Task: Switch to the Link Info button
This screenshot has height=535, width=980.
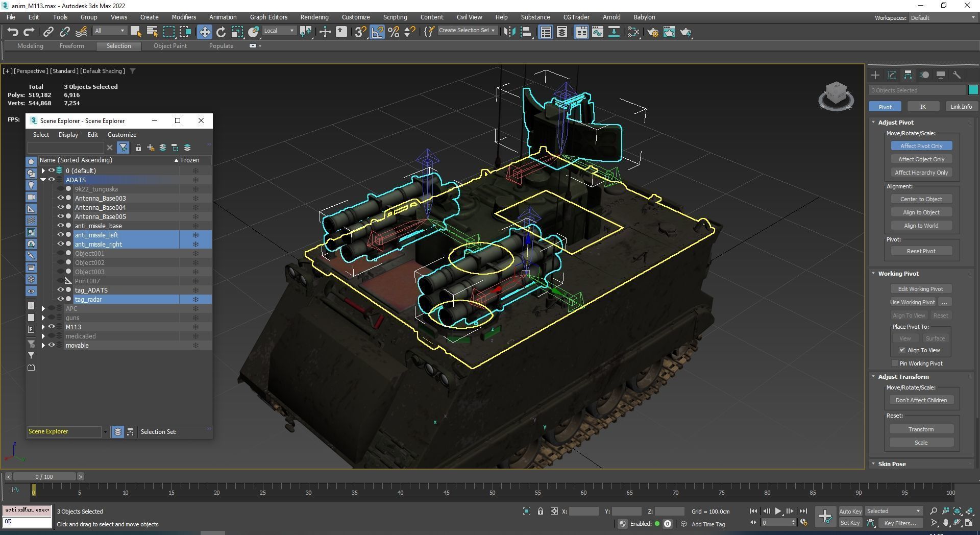Action: [961, 107]
